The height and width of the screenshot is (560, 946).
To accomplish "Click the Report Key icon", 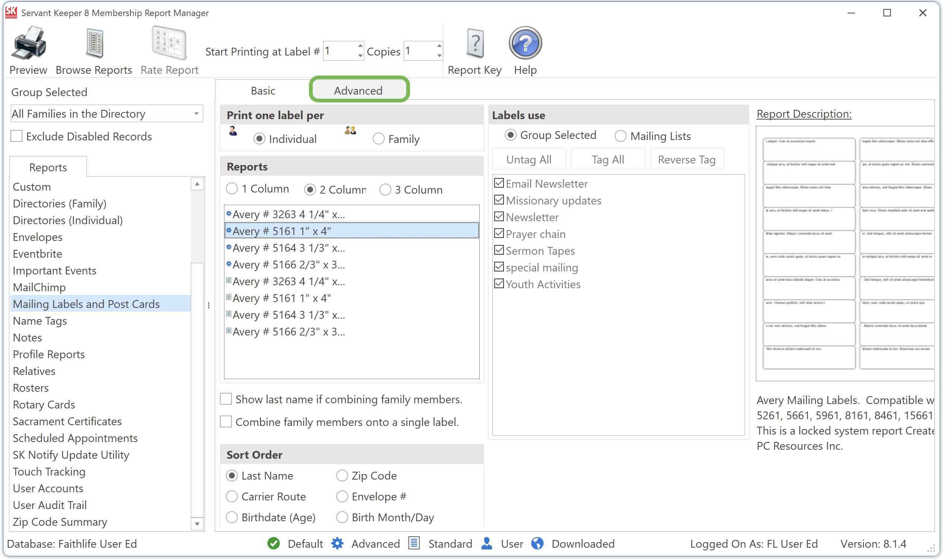I will click(475, 44).
